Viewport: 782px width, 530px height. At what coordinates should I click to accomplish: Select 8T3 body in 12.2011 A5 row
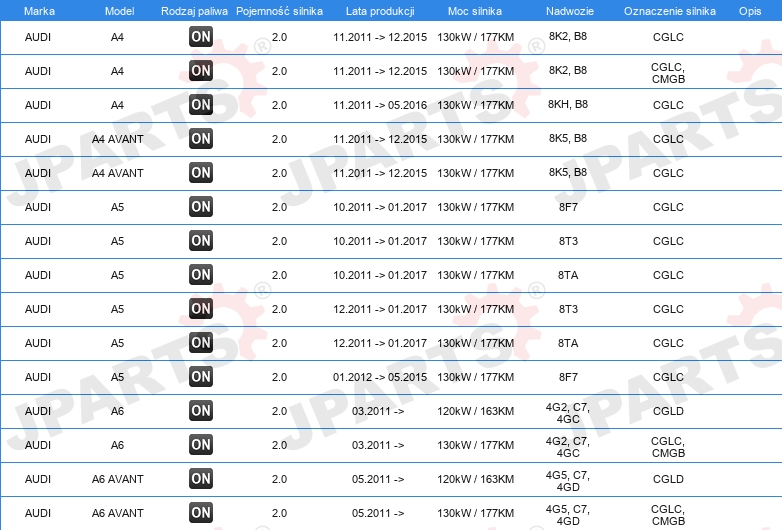(568, 309)
